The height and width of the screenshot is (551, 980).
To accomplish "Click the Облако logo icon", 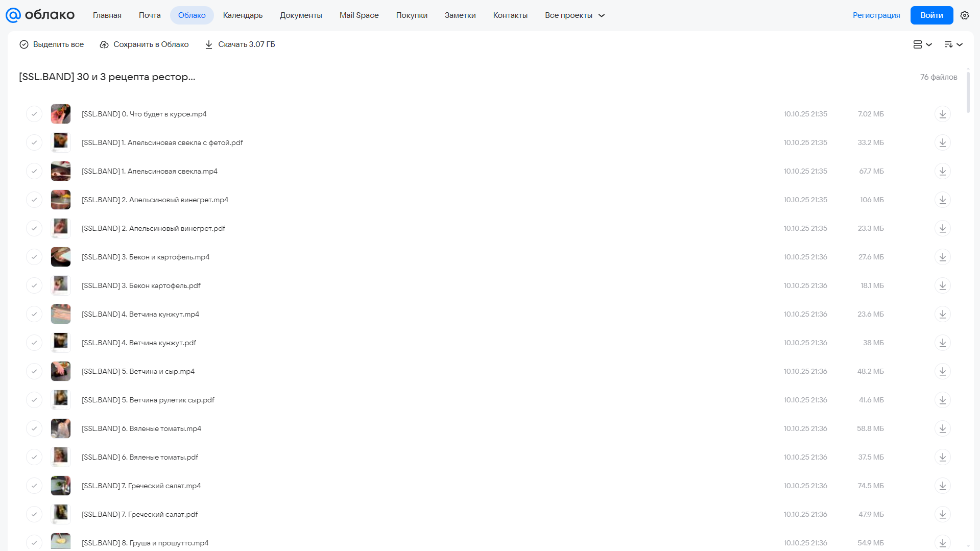I will tap(13, 15).
